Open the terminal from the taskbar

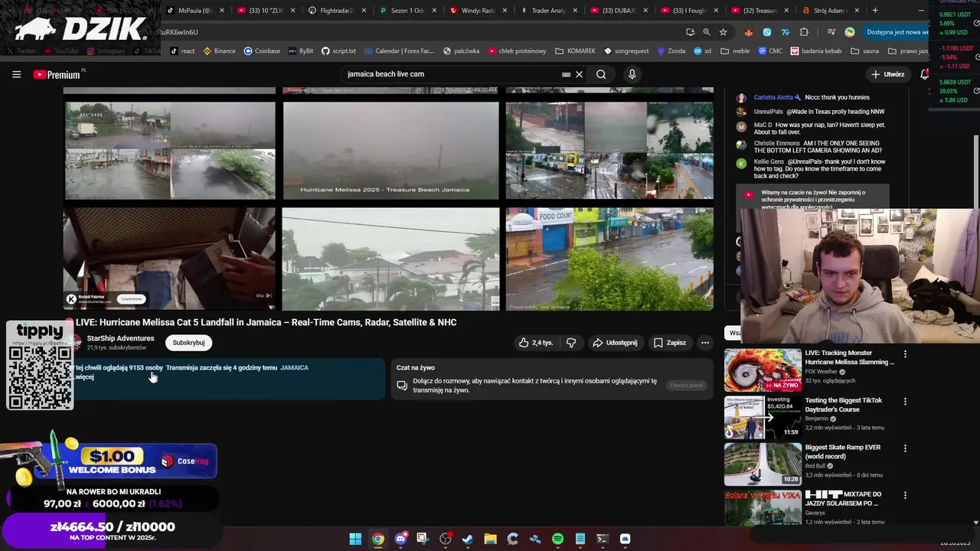tap(603, 539)
